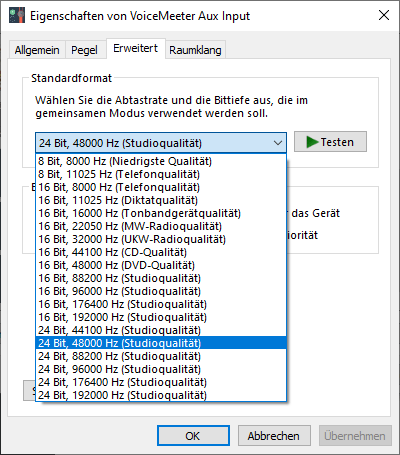
Task: Choose 24 Bit, 88200 Hz (Studioqualität)
Action: [161, 356]
